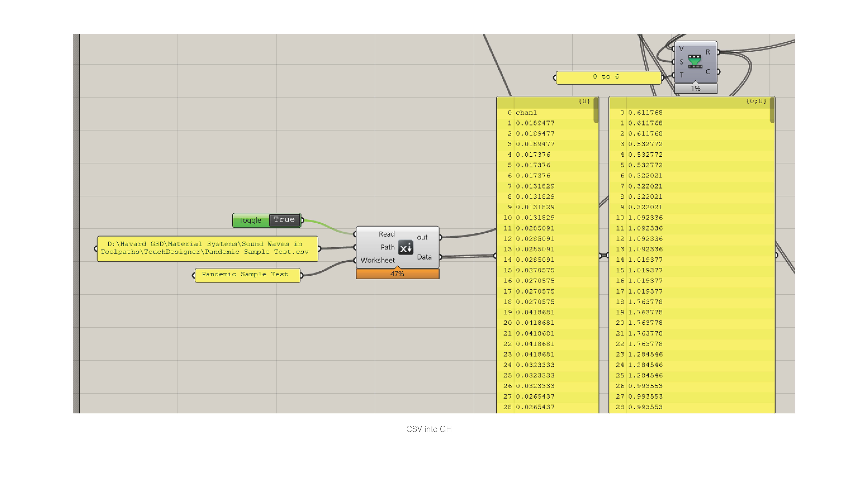868x488 pixels.
Task: Click the S input of the remap component
Action: (x=681, y=62)
